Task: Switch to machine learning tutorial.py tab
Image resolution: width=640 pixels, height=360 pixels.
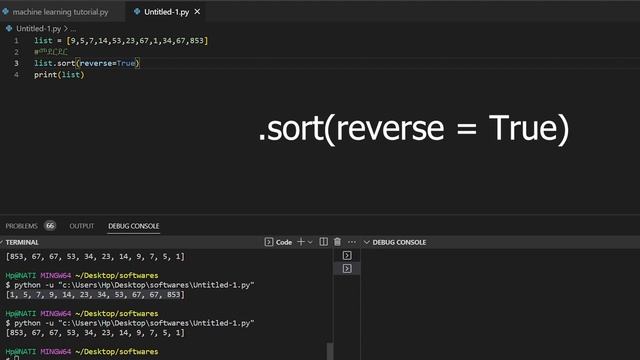Action: (60, 12)
